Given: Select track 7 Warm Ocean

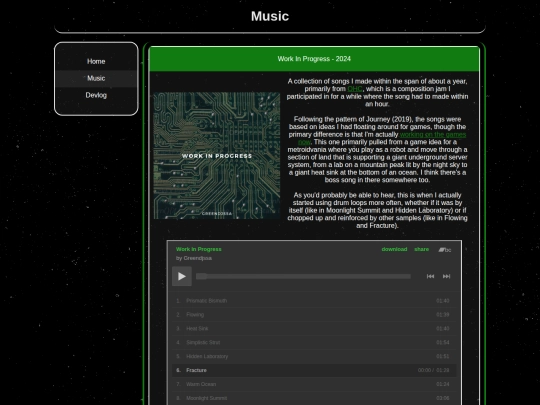Looking at the screenshot, I should click(x=314, y=384).
